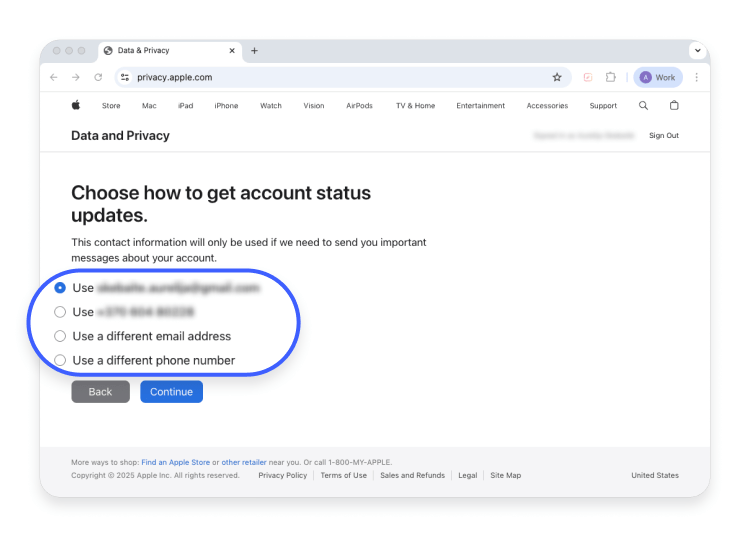Open the extensions puzzle icon
The width and height of the screenshot is (750, 537).
point(610,77)
